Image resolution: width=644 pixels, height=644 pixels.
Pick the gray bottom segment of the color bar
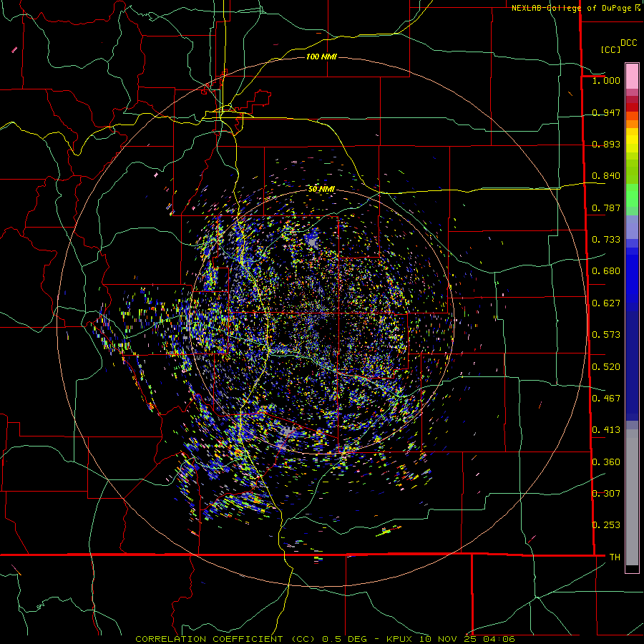click(x=632, y=497)
